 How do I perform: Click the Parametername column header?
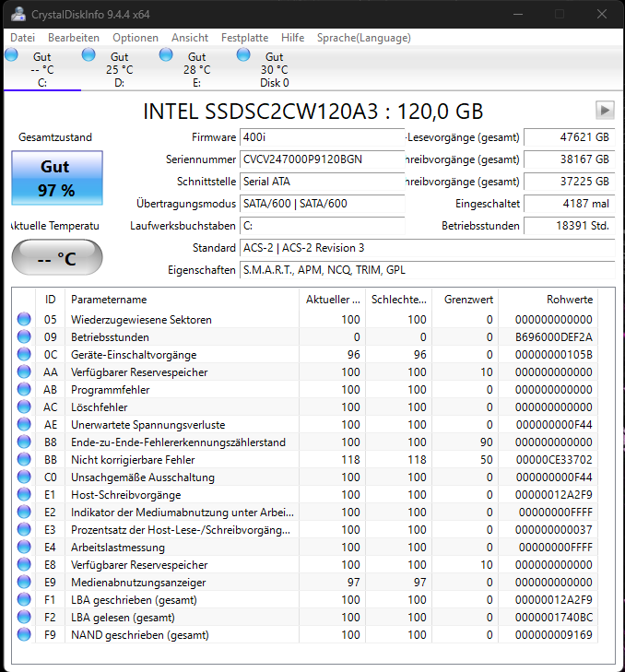(182, 300)
